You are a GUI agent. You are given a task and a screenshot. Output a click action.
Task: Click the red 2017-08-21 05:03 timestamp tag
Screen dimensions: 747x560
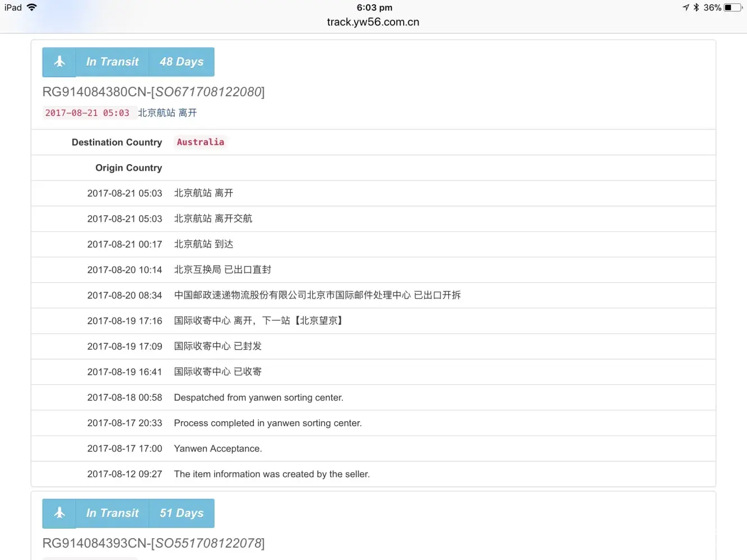coord(87,113)
